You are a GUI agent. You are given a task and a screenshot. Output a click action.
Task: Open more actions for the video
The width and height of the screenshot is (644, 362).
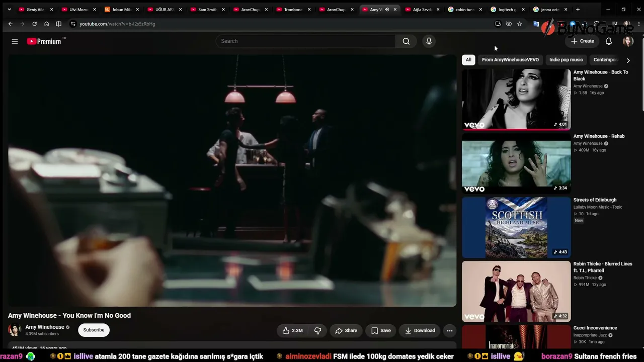[x=449, y=330]
